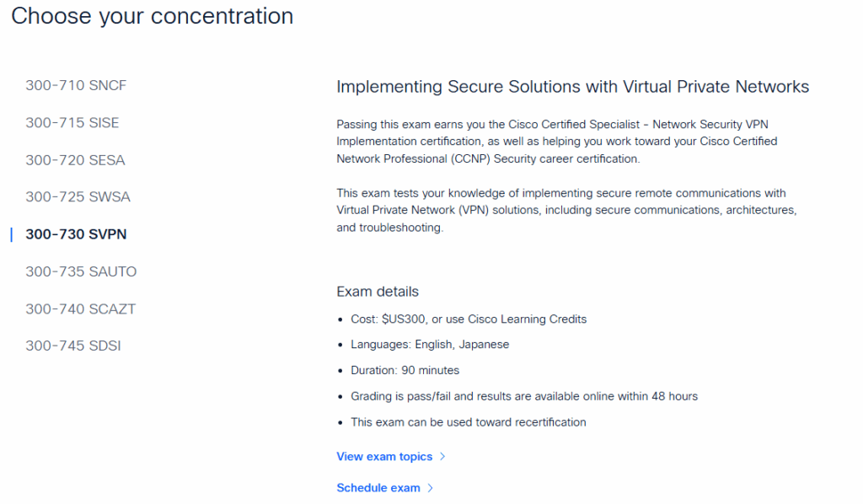Click the Languages: English, Japanese line
863x504 pixels.
tap(430, 345)
